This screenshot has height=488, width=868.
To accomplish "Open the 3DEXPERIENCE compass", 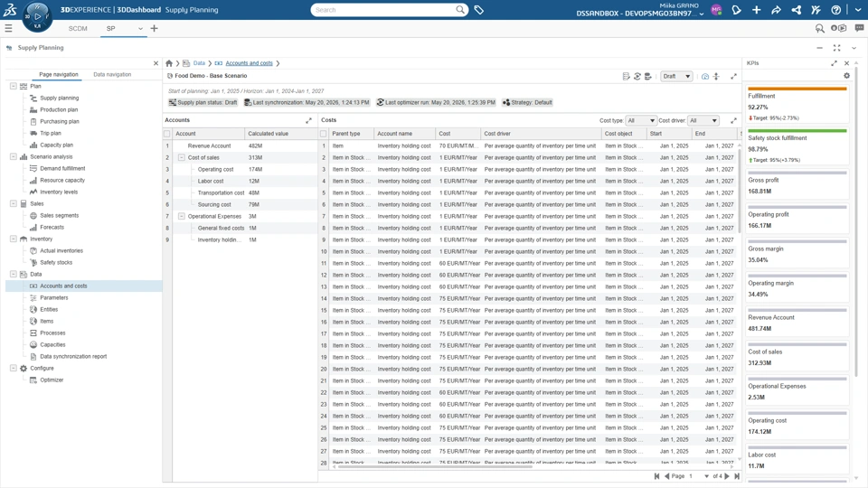I will (x=37, y=16).
